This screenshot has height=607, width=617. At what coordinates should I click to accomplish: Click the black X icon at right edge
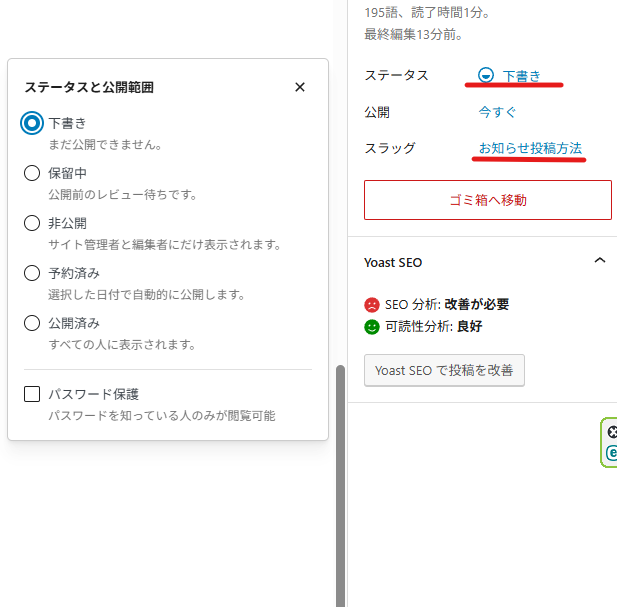coord(612,433)
